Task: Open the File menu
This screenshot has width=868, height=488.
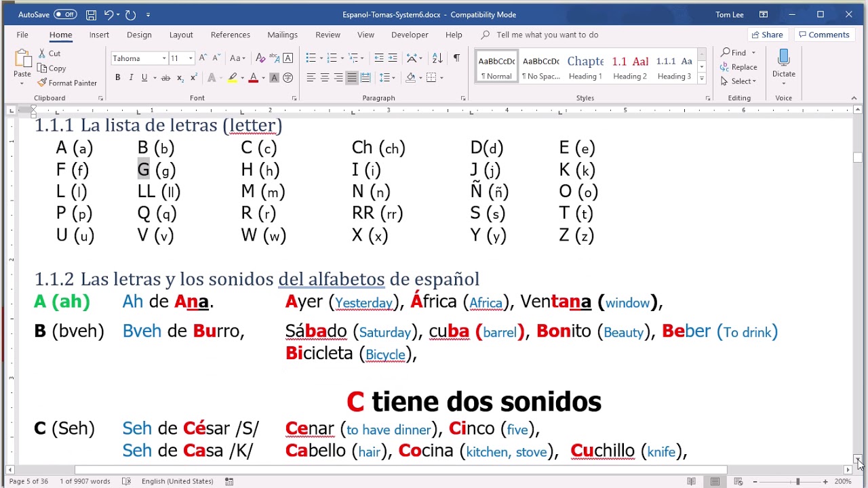Action: [x=22, y=35]
